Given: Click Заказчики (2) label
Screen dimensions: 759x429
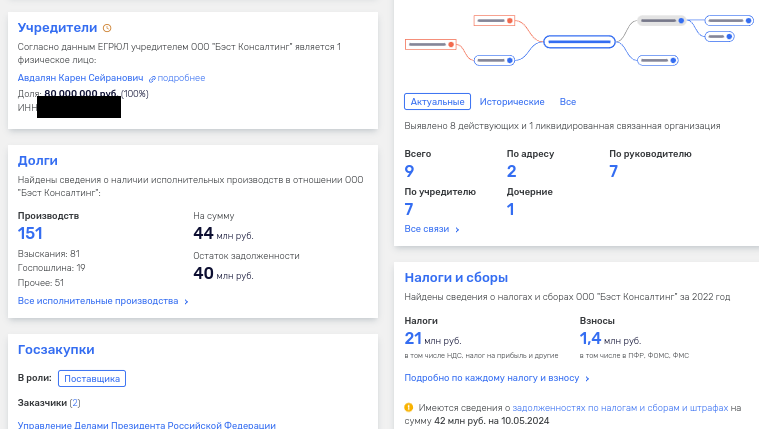Looking at the screenshot, I should coord(49,403).
